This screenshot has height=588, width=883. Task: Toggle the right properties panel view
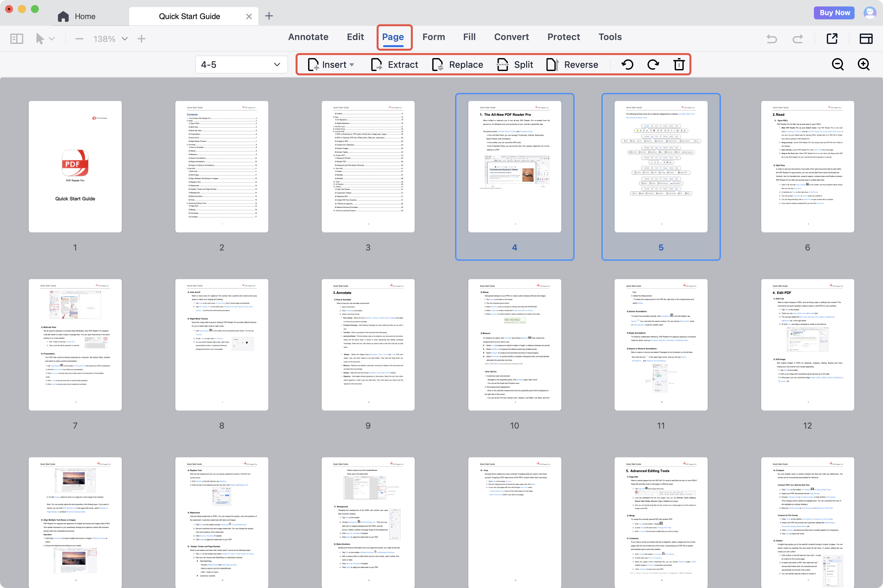click(x=866, y=39)
